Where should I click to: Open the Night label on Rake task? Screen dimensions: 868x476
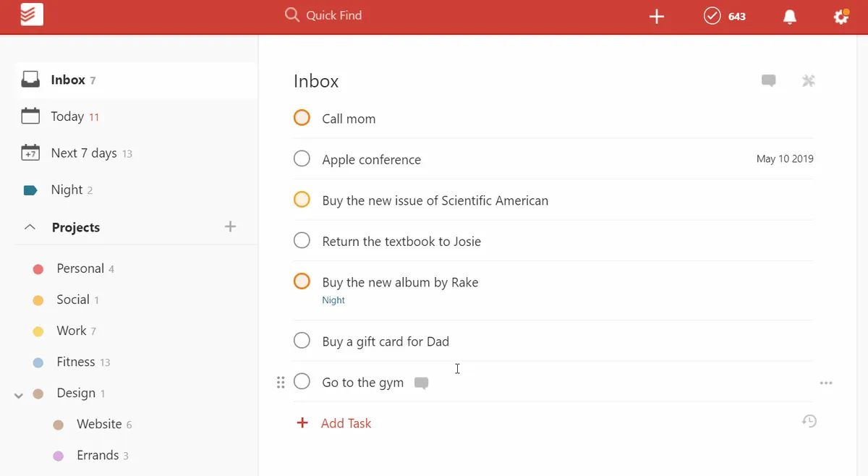(x=333, y=300)
